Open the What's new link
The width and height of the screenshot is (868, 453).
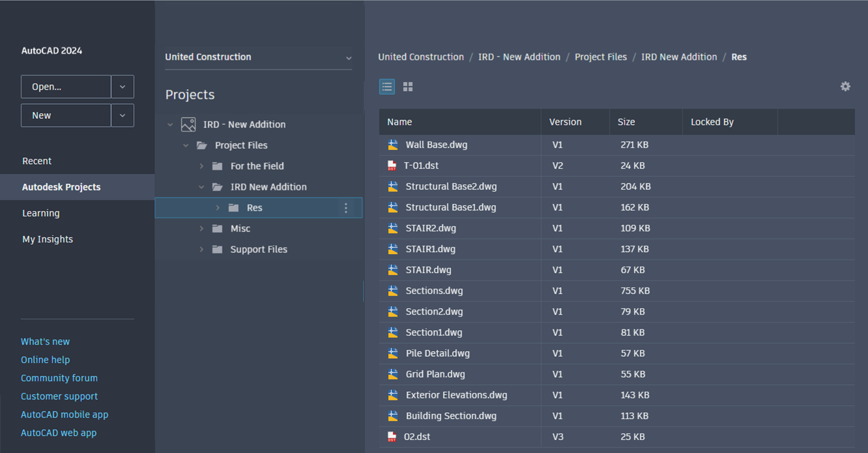click(x=45, y=341)
